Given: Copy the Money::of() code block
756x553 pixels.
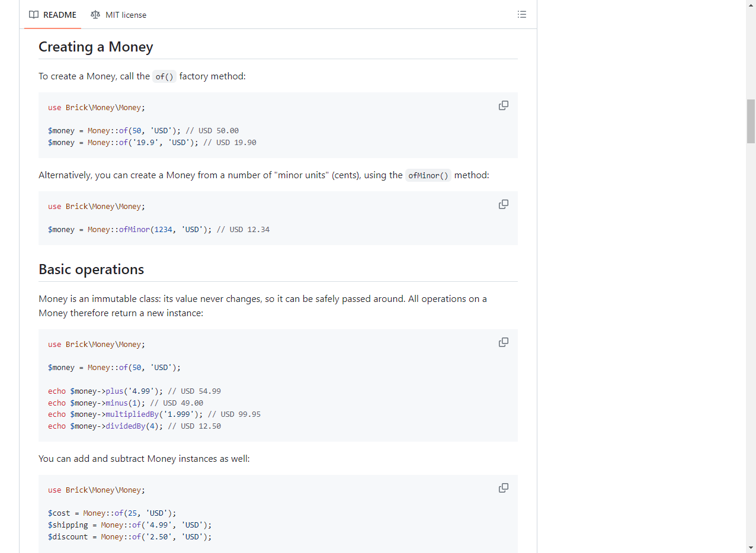Looking at the screenshot, I should 503,105.
